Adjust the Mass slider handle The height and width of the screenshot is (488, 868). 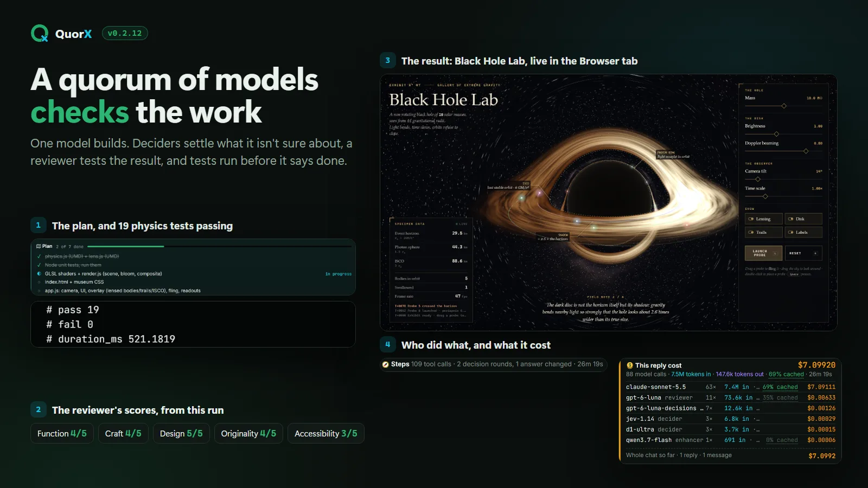tap(784, 106)
